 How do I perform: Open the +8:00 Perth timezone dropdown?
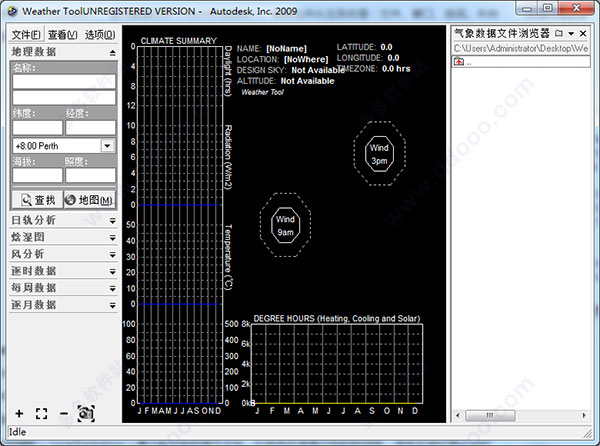[x=108, y=146]
